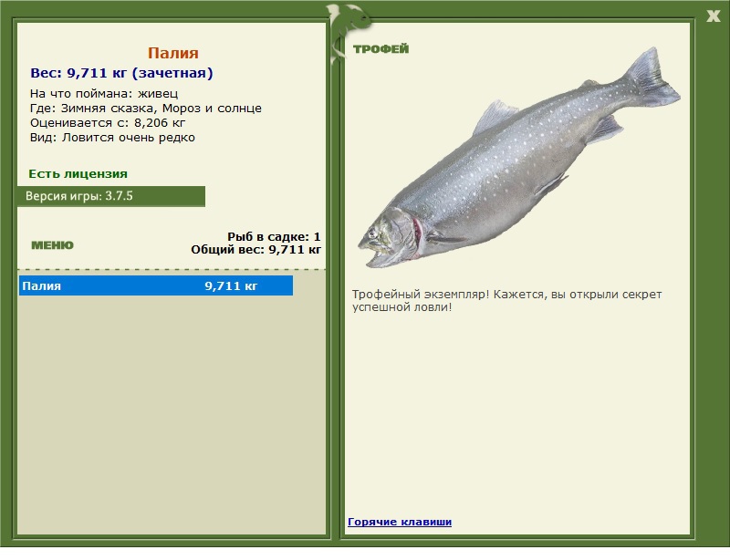Click the orange Палия title
730x560 pixels.
(x=172, y=53)
